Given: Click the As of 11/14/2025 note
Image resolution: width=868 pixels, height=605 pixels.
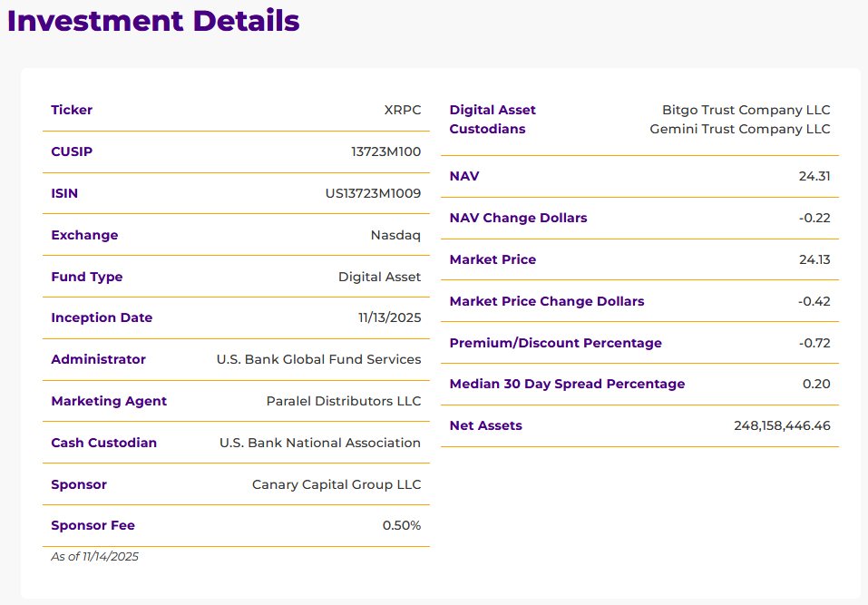Looking at the screenshot, I should (x=94, y=556).
